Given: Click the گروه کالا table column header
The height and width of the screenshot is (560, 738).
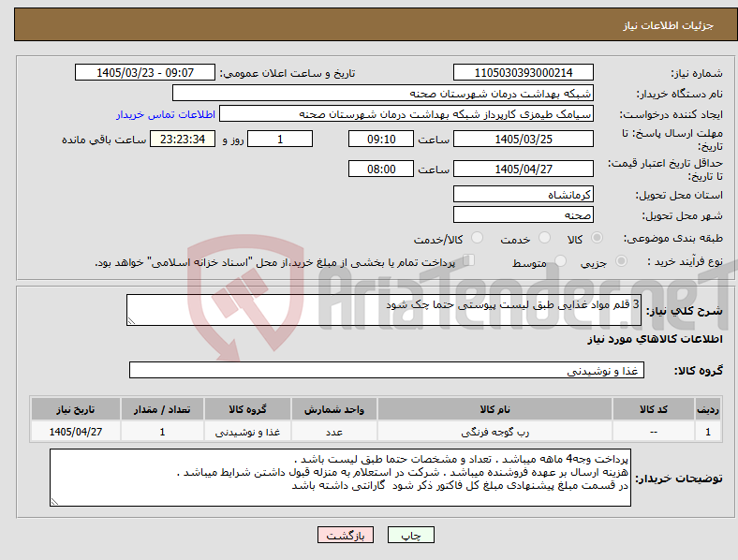Looking at the screenshot, I should click(x=247, y=409).
